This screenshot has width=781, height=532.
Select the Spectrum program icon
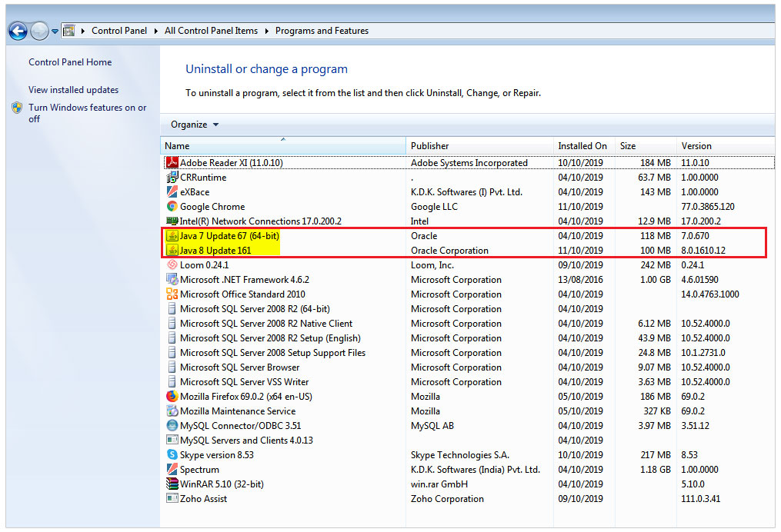(x=172, y=469)
